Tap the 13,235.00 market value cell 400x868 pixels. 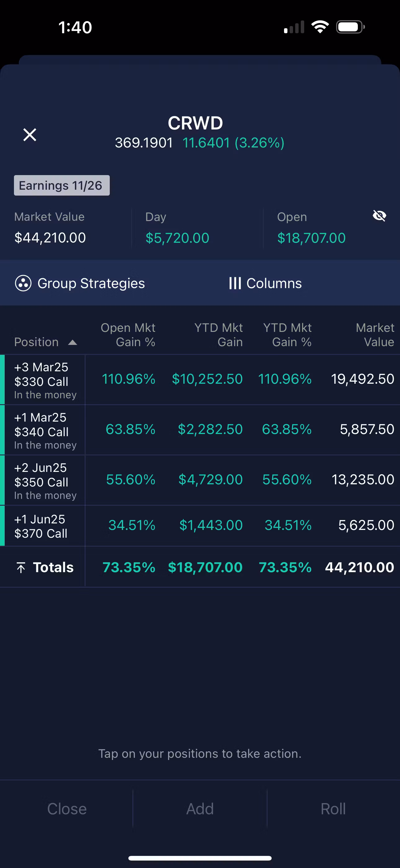coord(363,480)
